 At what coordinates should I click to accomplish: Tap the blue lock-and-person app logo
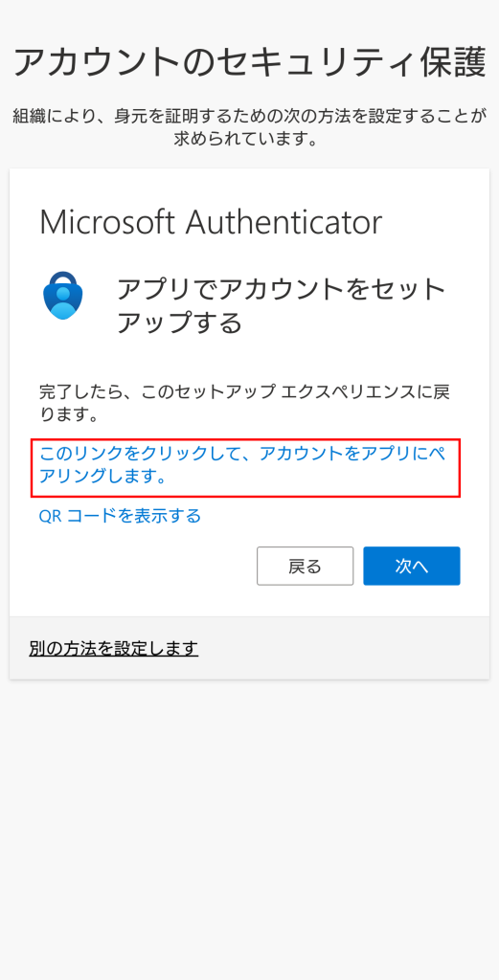pyautogui.click(x=63, y=295)
